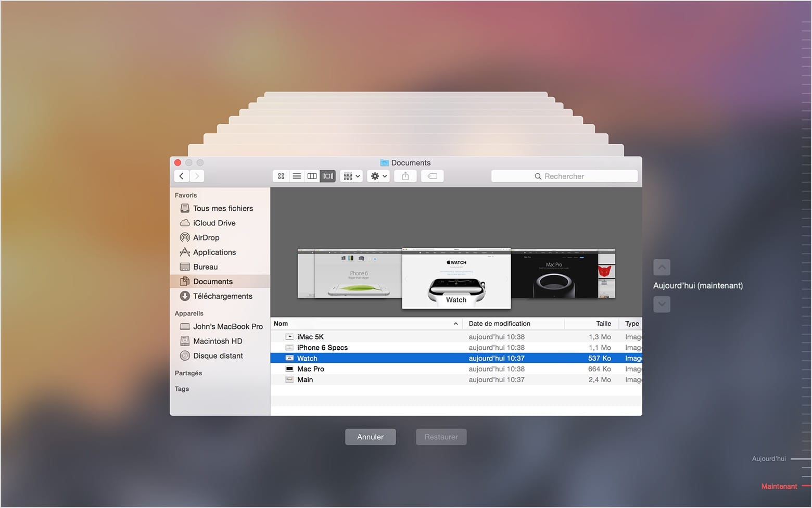Select Macintosh HD in sidebar
812x508 pixels.
tap(220, 341)
